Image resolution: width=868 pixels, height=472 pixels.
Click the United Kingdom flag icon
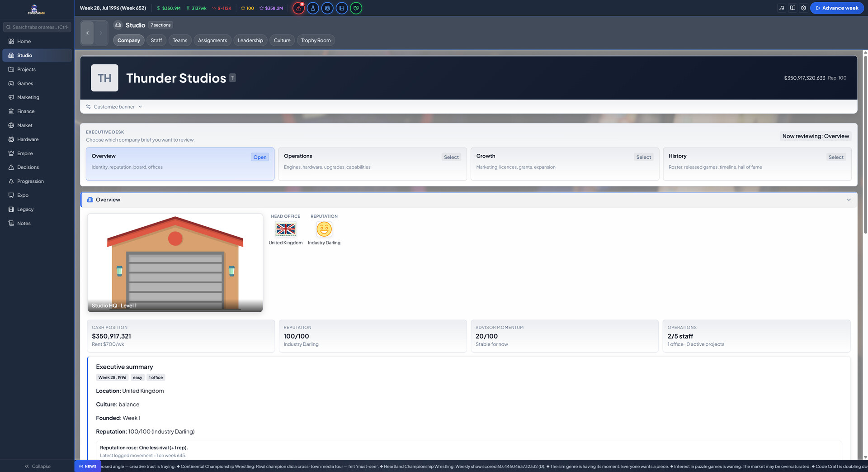pyautogui.click(x=286, y=229)
